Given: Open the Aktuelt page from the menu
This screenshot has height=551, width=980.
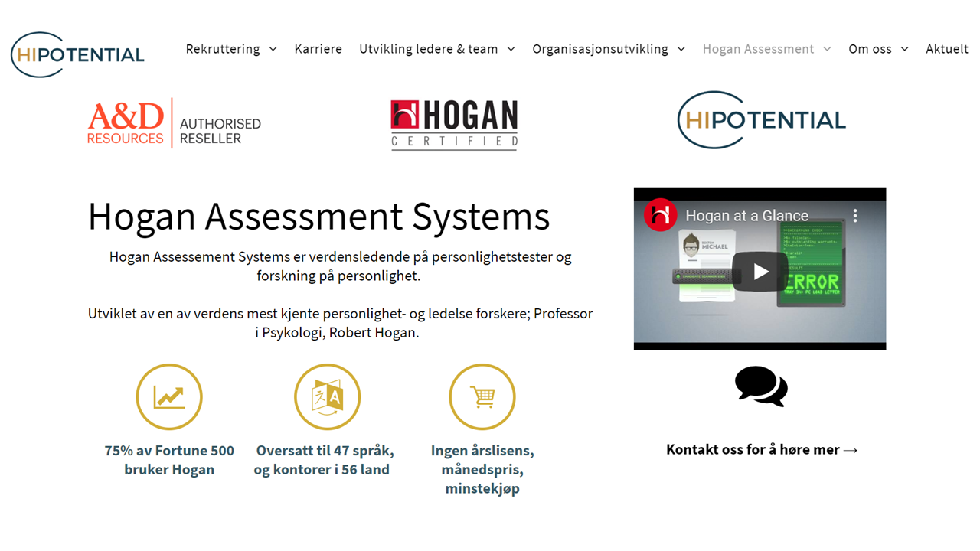Looking at the screenshot, I should point(947,48).
